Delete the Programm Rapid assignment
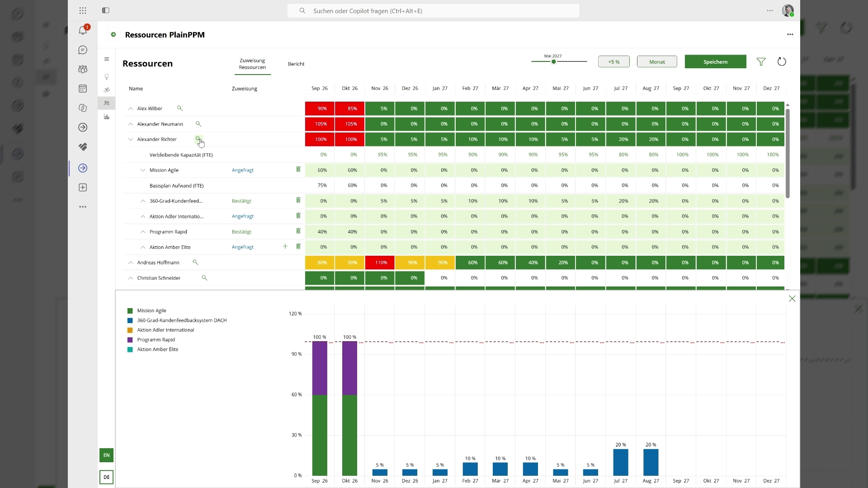The image size is (868, 488). tap(298, 231)
